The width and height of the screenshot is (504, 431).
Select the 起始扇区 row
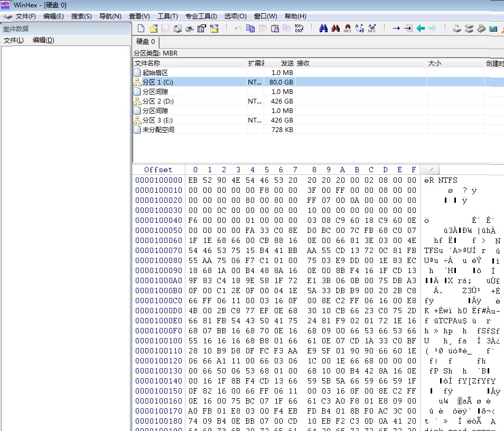tap(318, 73)
